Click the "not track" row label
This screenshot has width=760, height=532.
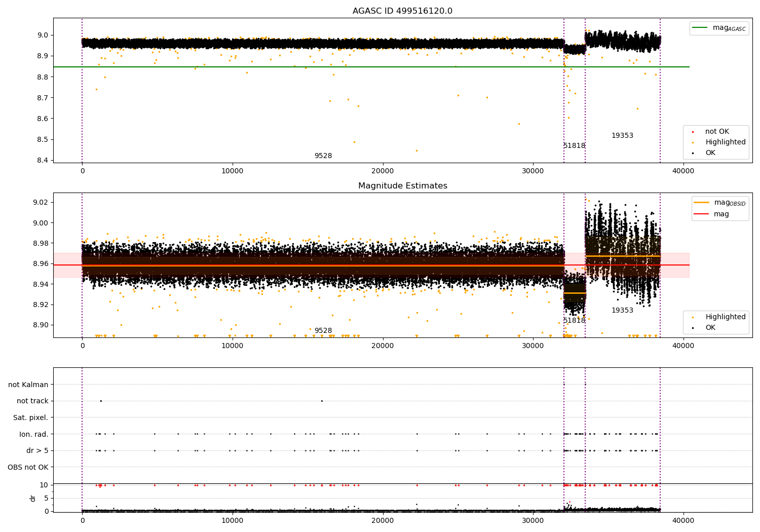[32, 401]
